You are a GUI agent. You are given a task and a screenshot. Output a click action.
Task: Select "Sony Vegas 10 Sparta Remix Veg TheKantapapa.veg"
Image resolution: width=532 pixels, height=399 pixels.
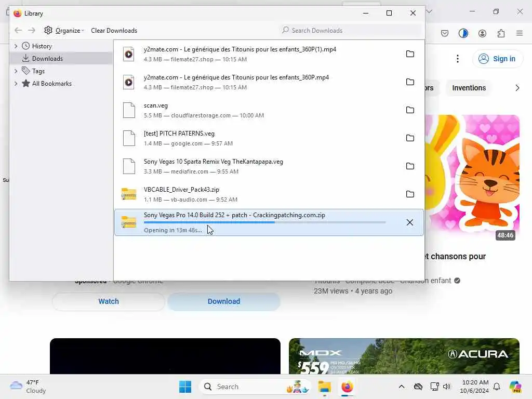pyautogui.click(x=214, y=162)
